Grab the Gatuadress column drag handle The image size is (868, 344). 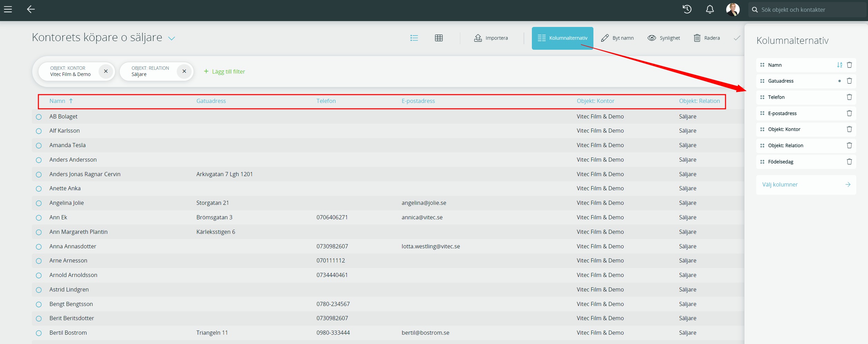762,81
